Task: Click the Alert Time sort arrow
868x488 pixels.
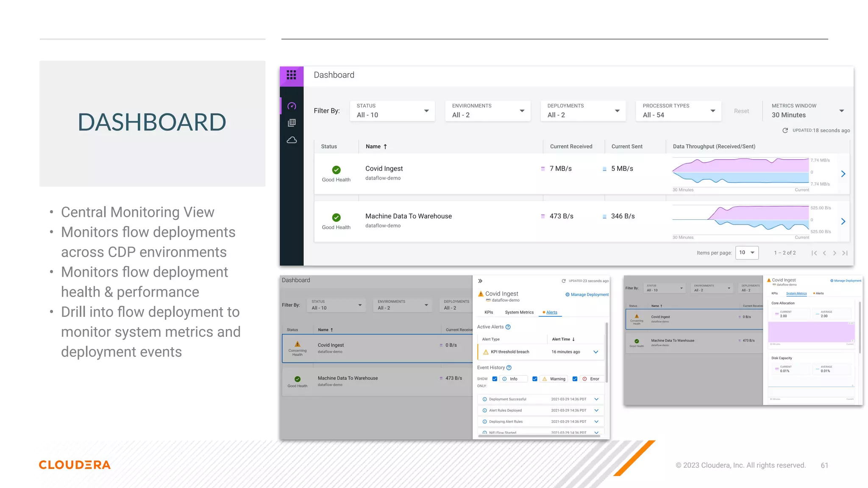Action: pos(573,339)
